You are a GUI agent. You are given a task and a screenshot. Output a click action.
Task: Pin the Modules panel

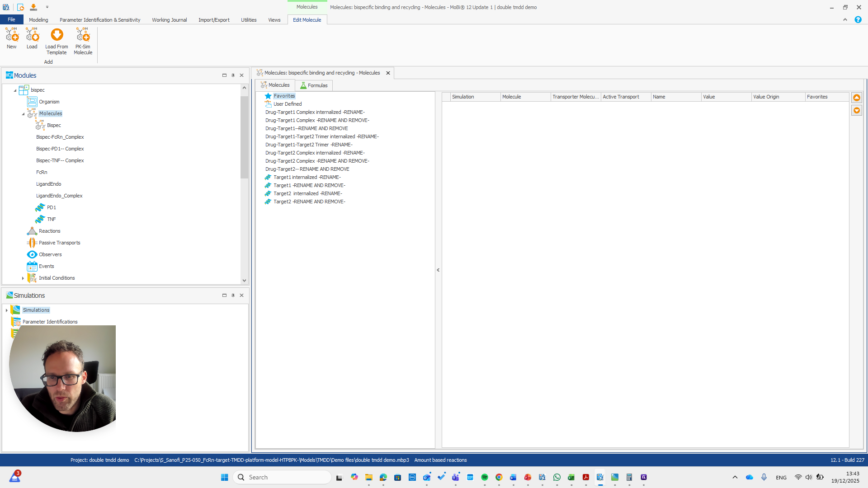tap(233, 75)
